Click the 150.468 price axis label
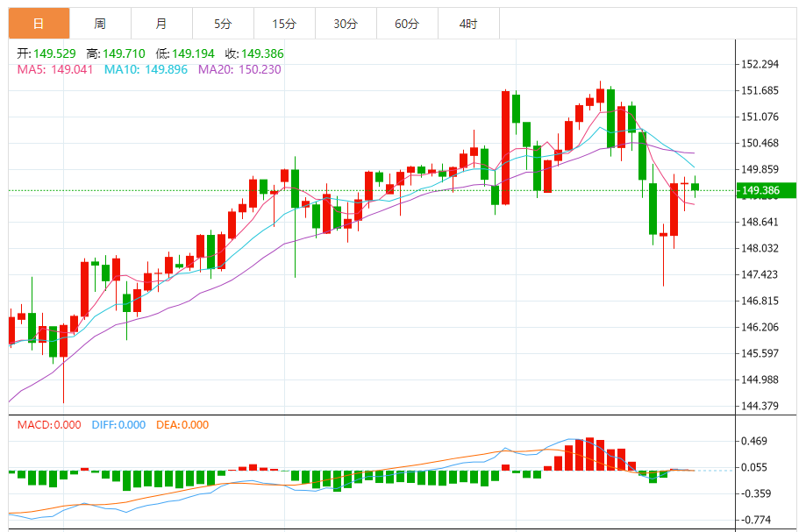This screenshot has width=806, height=532. coord(760,143)
